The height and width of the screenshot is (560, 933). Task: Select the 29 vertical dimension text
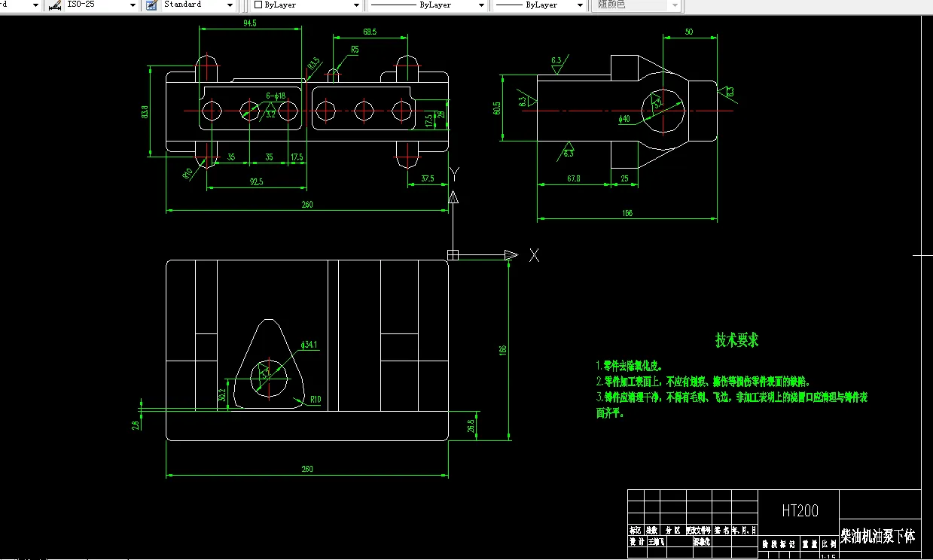coord(441,116)
